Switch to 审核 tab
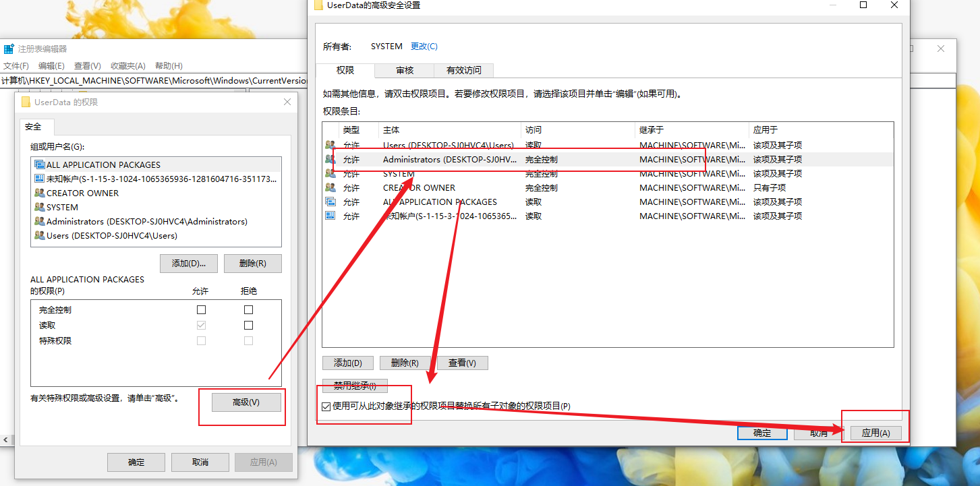Viewport: 980px width, 486px height. [x=405, y=70]
